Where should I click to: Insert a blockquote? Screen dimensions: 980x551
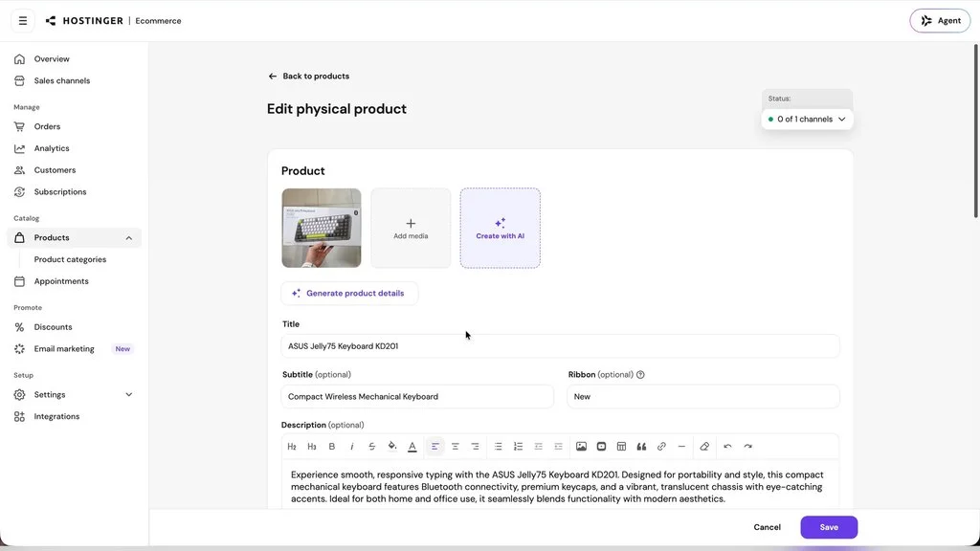641,447
